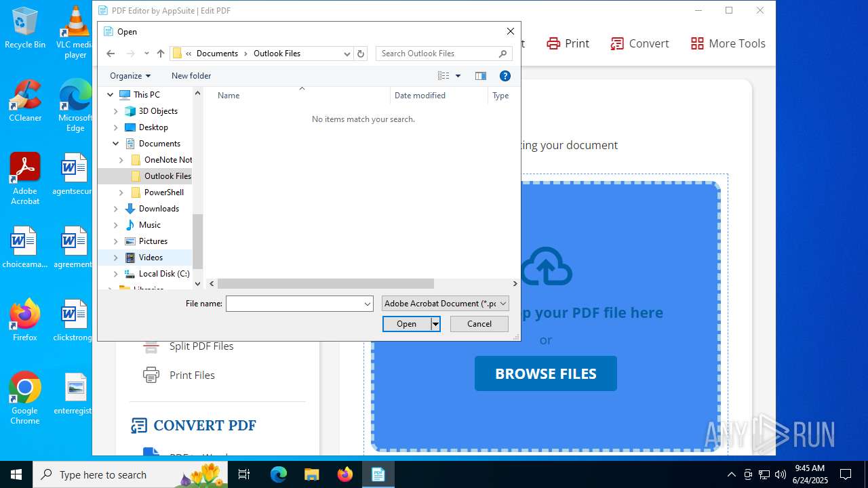Select Desktop in navigation tree
This screenshot has width=868, height=488.
click(x=153, y=127)
